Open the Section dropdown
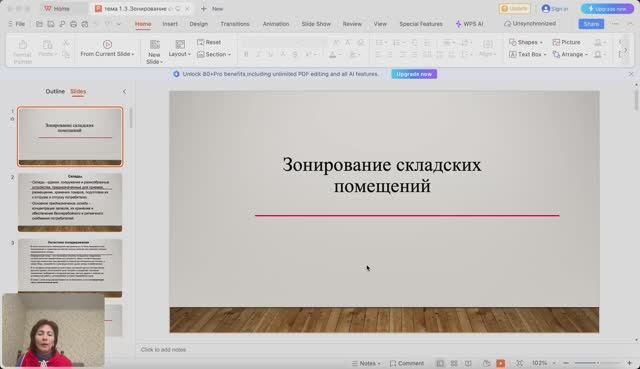This screenshot has width=640, height=369. point(214,54)
